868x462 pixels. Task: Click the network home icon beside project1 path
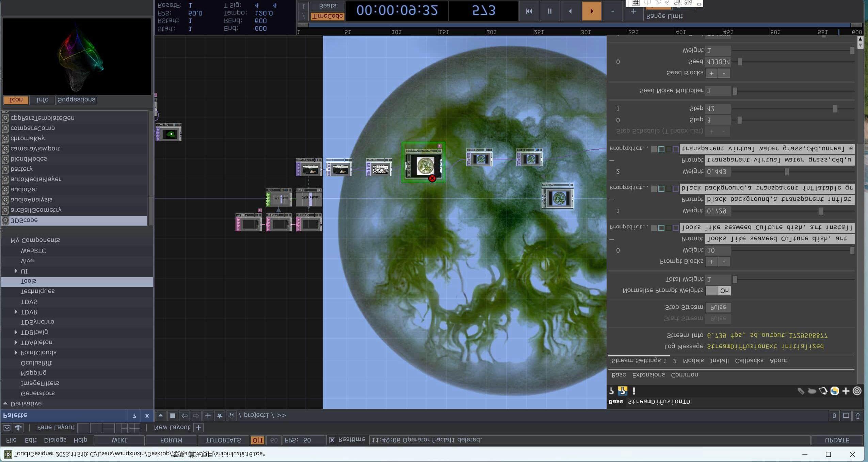[x=231, y=415]
